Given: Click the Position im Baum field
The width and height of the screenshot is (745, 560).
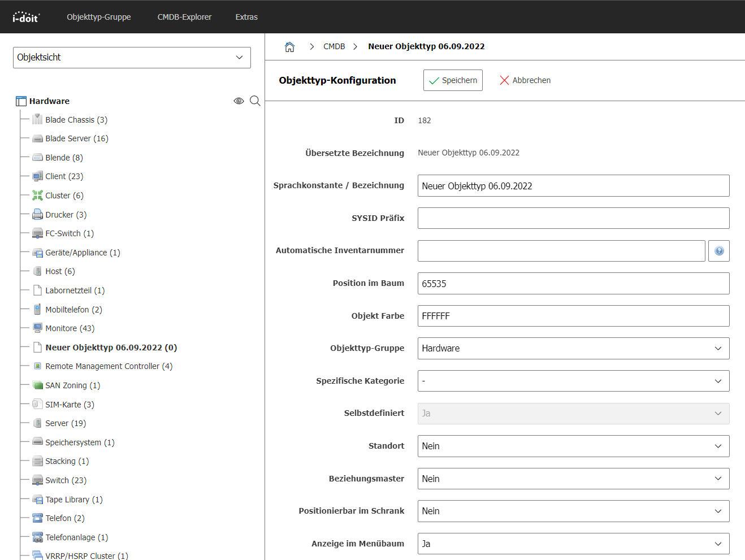Looking at the screenshot, I should 573,284.
